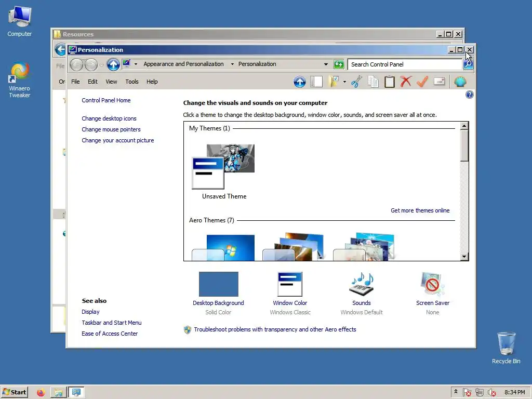This screenshot has width=532, height=399.
Task: Click the Classic Shell seashell icon
Action: (460, 82)
